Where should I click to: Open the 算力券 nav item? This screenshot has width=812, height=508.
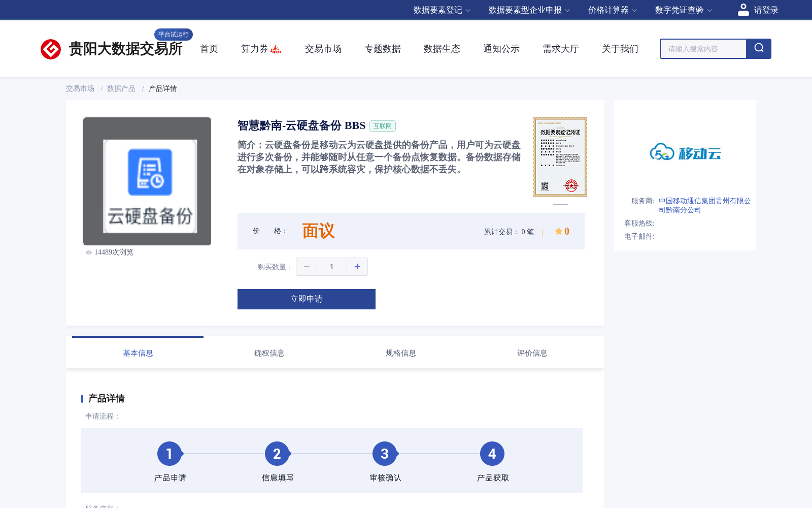tap(255, 49)
